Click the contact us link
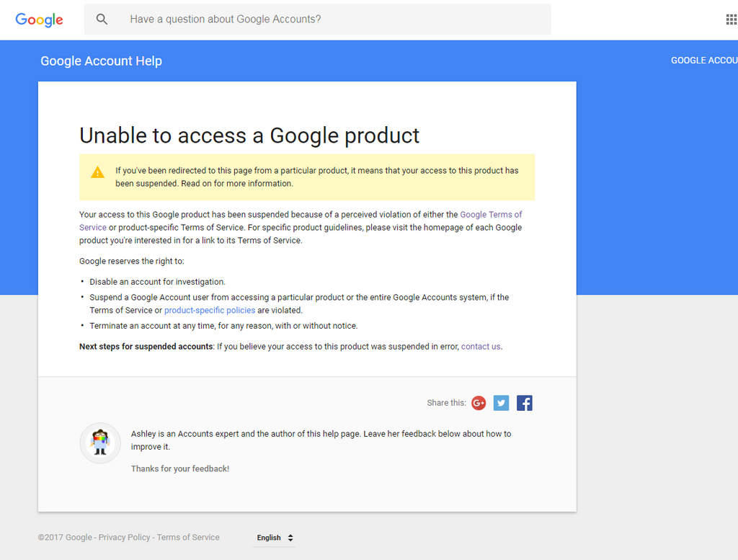Screen dimensions: 738x560 click(481, 346)
